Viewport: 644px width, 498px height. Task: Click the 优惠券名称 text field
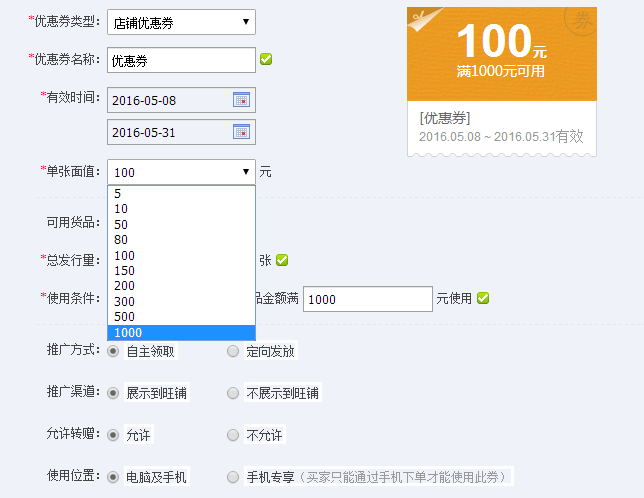click(181, 60)
